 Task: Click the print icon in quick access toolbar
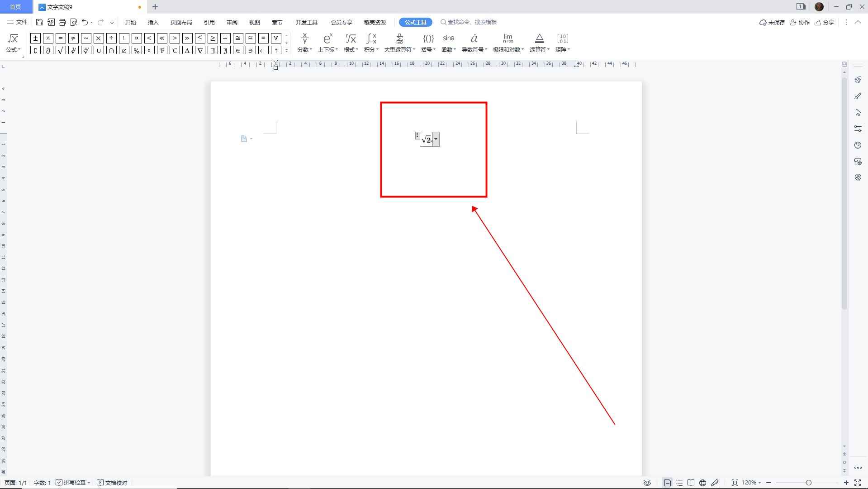[62, 22]
